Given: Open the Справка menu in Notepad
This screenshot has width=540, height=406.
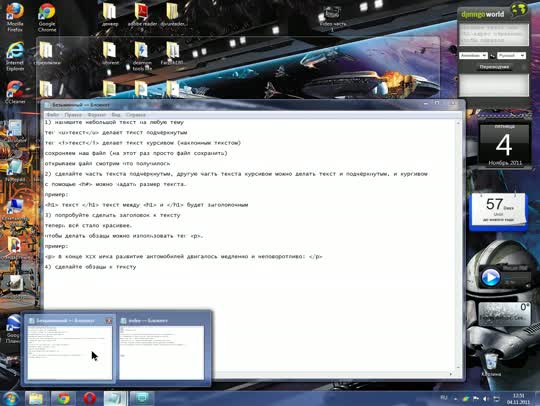Looking at the screenshot, I should (x=136, y=115).
